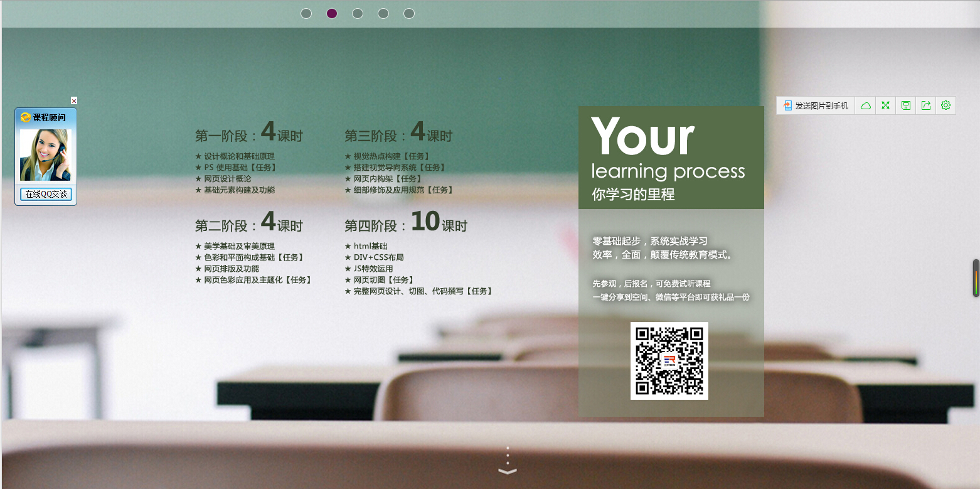Click PS 使用基础【任务】 list item
This screenshot has width=980, height=489.
236,167
